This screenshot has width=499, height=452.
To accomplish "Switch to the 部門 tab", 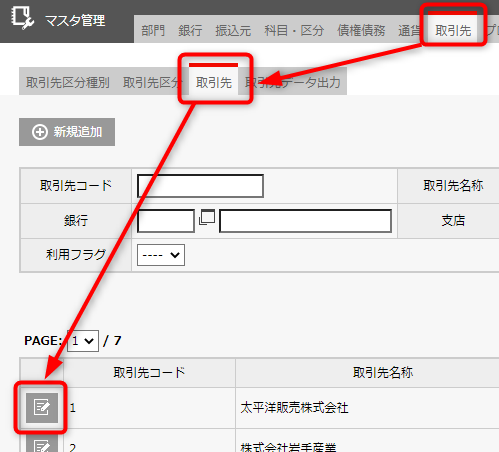I will (153, 31).
